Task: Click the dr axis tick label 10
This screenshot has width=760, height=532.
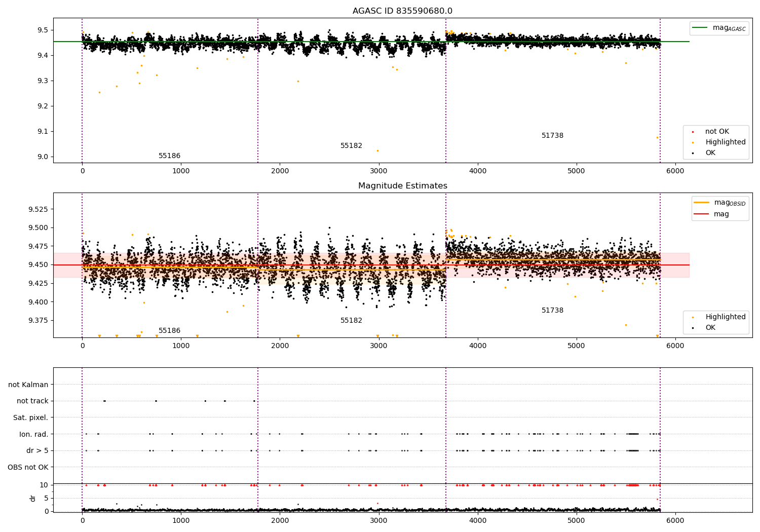Action: pyautogui.click(x=44, y=485)
